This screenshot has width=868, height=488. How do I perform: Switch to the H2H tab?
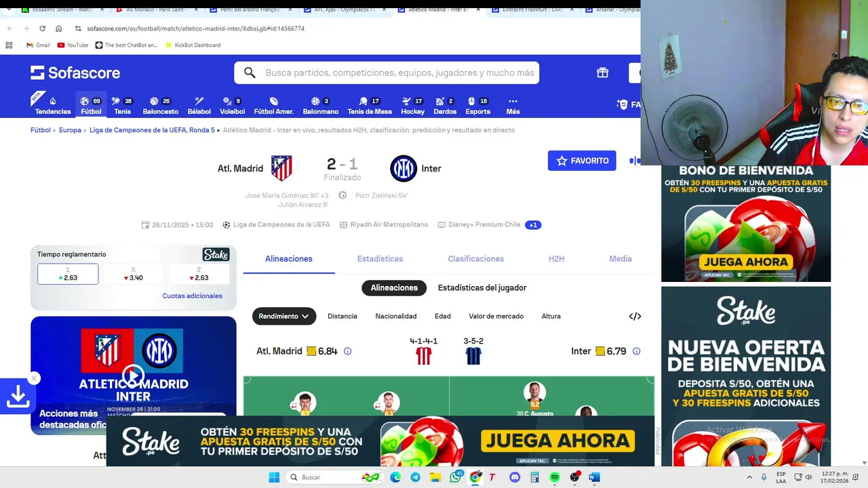(556, 259)
